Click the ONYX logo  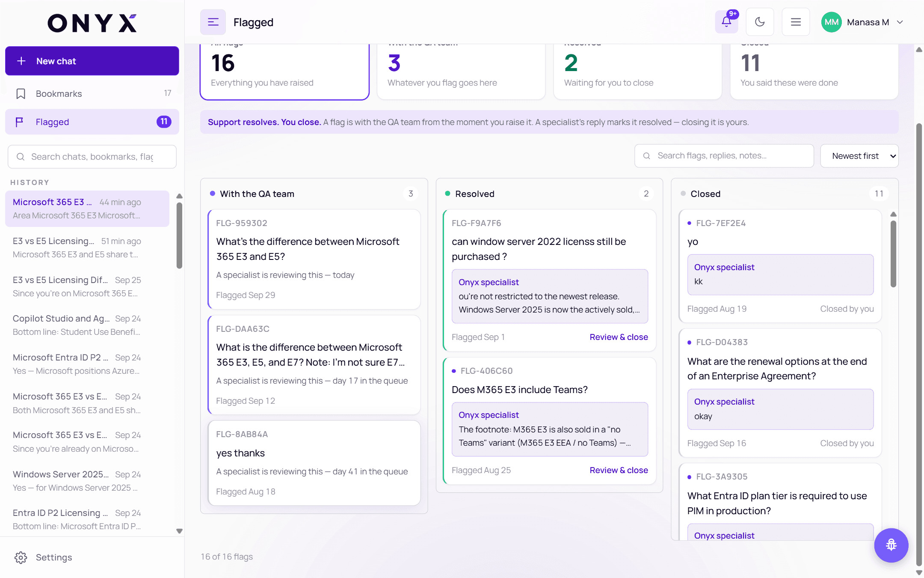[x=92, y=23]
